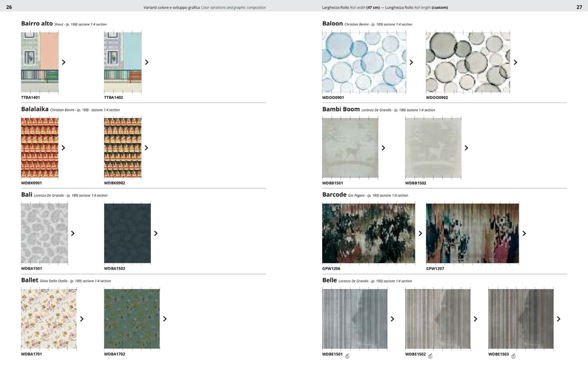This screenshot has width=588, height=381.
Task: Click page number 27 in the header
Action: (x=579, y=7)
